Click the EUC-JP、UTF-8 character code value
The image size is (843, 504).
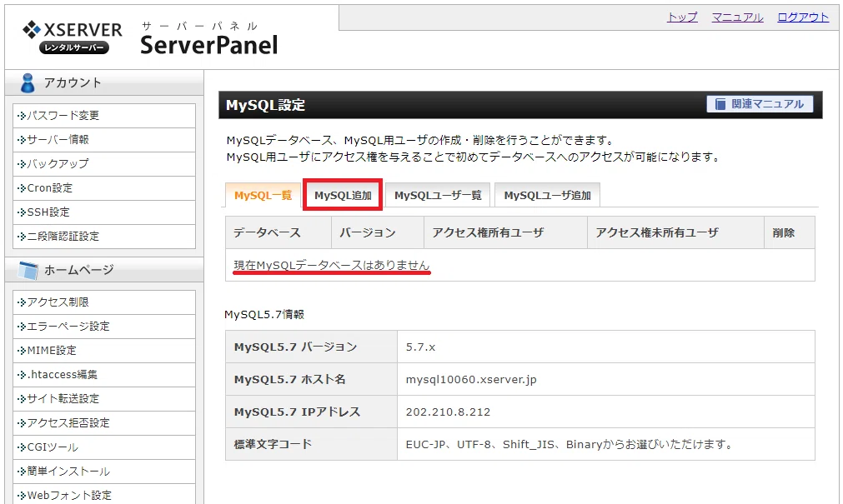569,444
